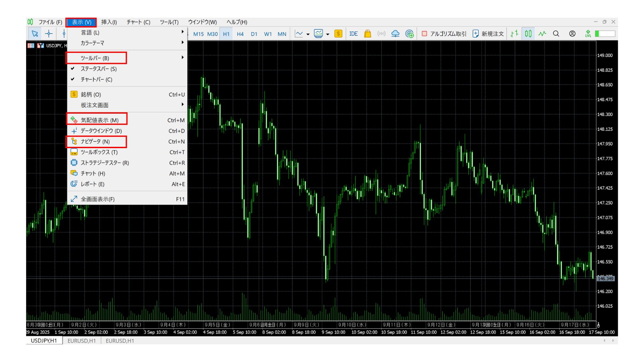Switch to the first EURUSD,H1 chart tab

(82, 341)
